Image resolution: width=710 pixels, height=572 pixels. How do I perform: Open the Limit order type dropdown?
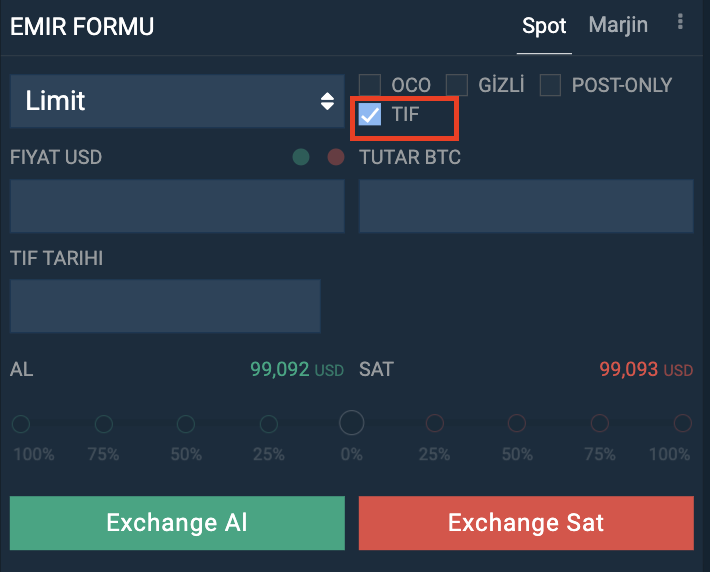coord(177,101)
